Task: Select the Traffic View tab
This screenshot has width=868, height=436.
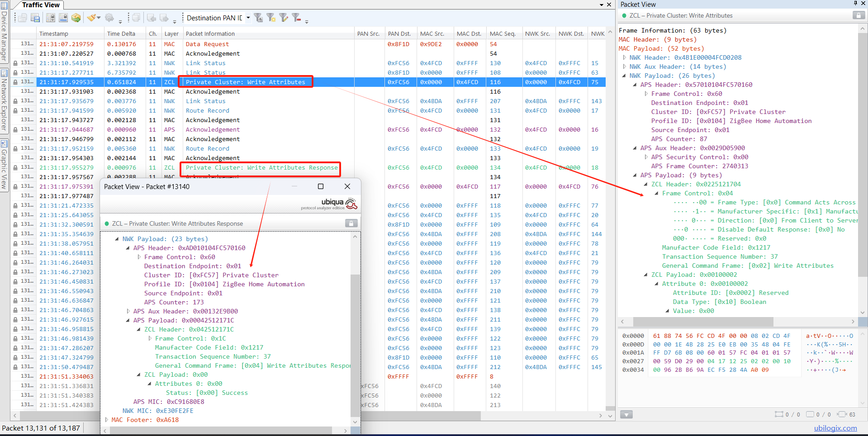Action: click(x=41, y=5)
